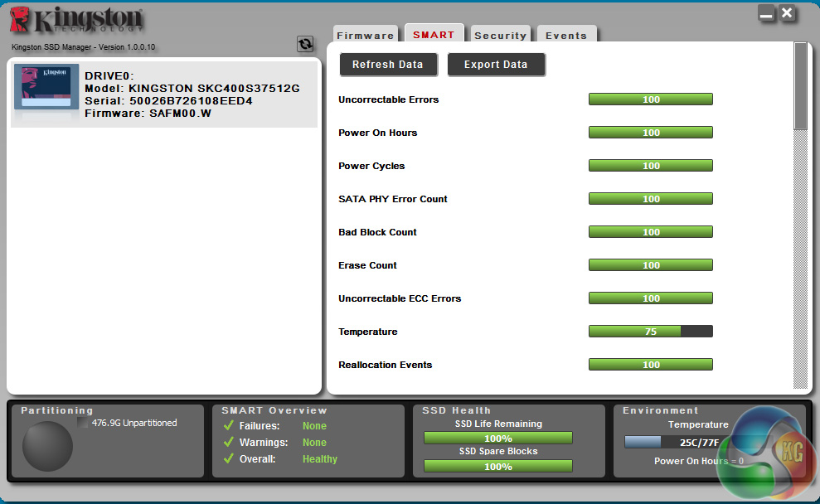Click the Failures 'None' value
Image resolution: width=820 pixels, height=504 pixels.
(x=314, y=425)
